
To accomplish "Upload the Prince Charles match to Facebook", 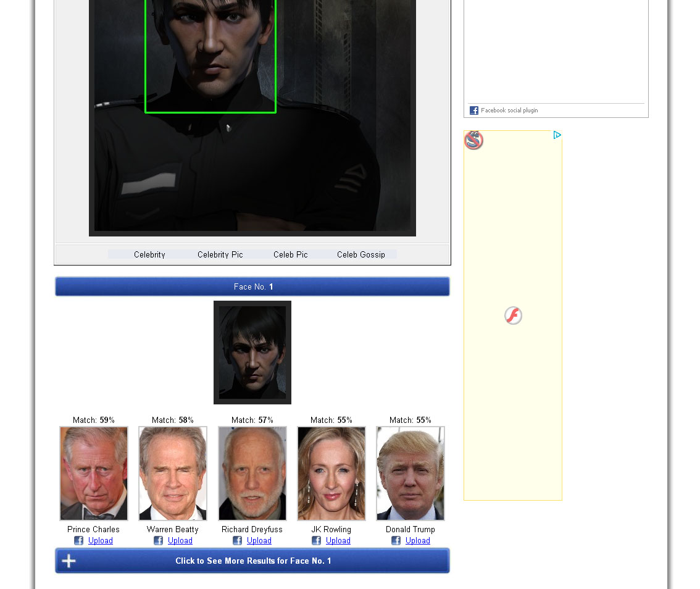I will coord(101,540).
